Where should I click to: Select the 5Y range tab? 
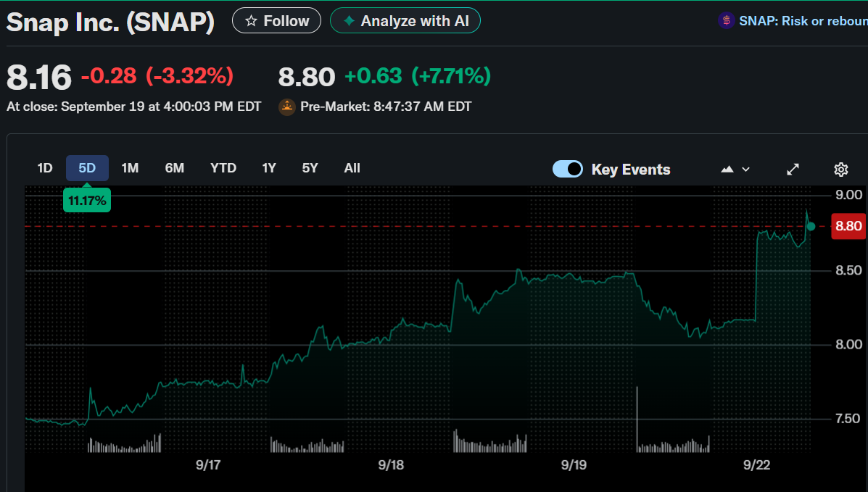coord(310,168)
